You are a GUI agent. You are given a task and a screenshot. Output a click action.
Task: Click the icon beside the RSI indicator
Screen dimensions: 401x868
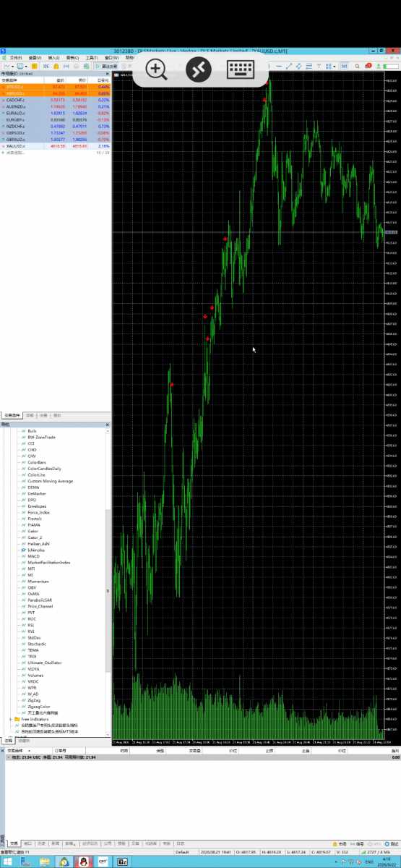(x=23, y=625)
